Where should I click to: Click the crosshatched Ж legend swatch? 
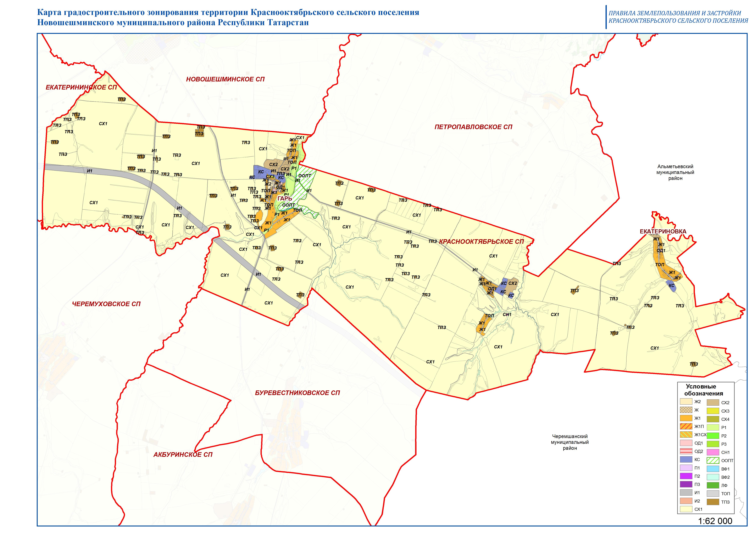click(686, 410)
